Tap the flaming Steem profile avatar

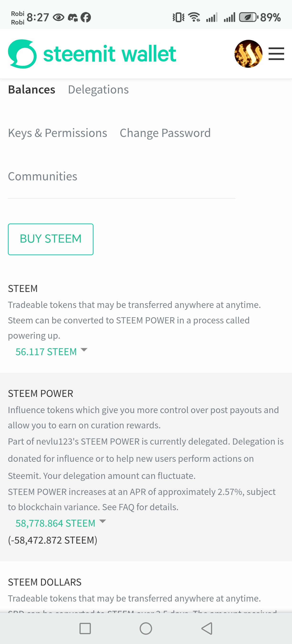(x=248, y=54)
